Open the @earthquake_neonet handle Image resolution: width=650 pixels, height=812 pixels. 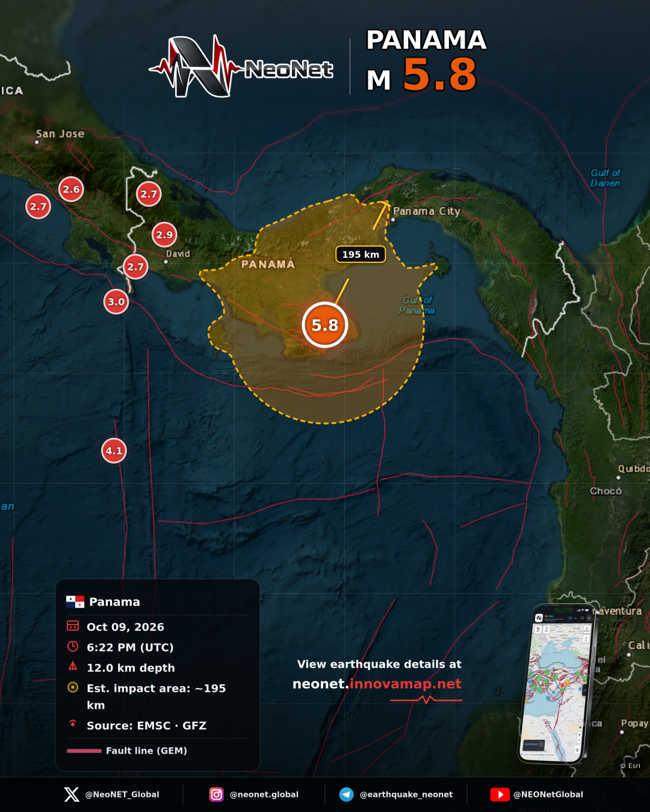406,795
